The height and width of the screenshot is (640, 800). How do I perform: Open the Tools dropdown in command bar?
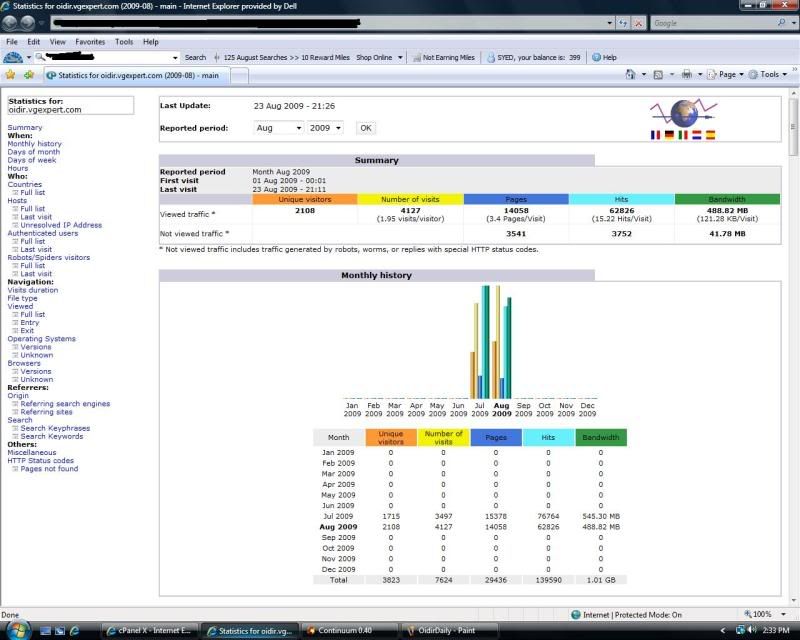(x=769, y=74)
